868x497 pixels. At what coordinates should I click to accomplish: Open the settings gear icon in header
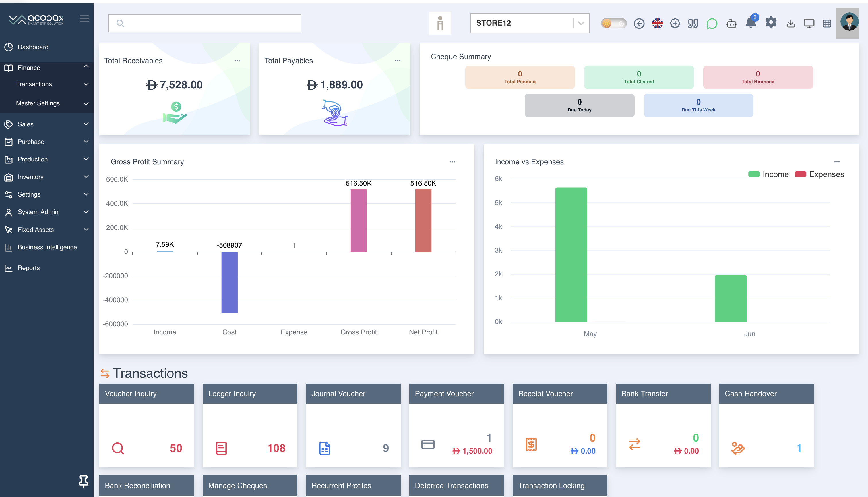pyautogui.click(x=771, y=22)
